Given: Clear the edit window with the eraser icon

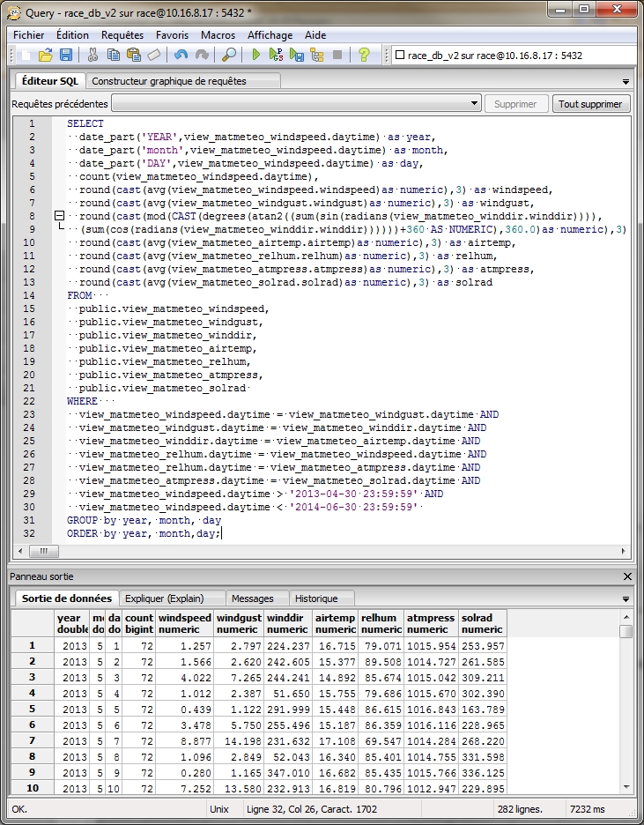Looking at the screenshot, I should 153,55.
